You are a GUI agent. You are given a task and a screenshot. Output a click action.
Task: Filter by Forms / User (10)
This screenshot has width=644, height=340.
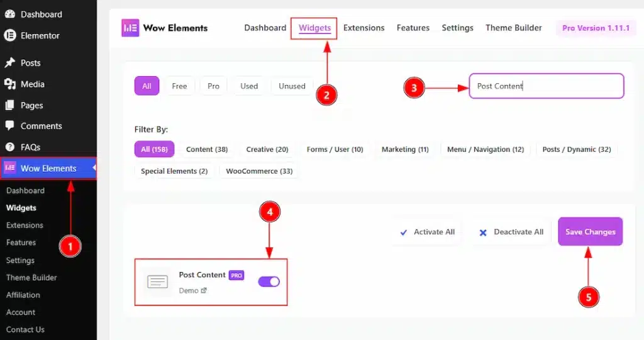(x=335, y=149)
